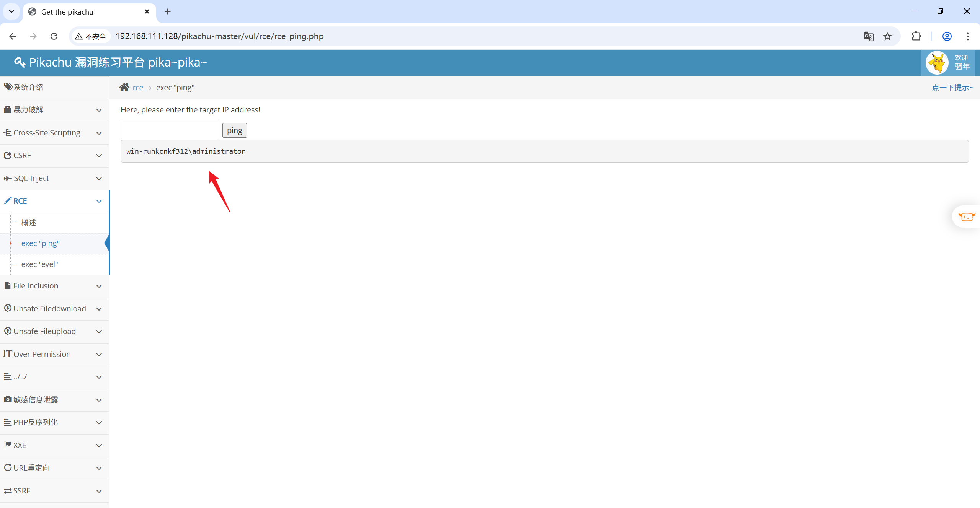This screenshot has width=980, height=508.
Task: Open the browser extensions puzzle icon
Action: point(916,36)
